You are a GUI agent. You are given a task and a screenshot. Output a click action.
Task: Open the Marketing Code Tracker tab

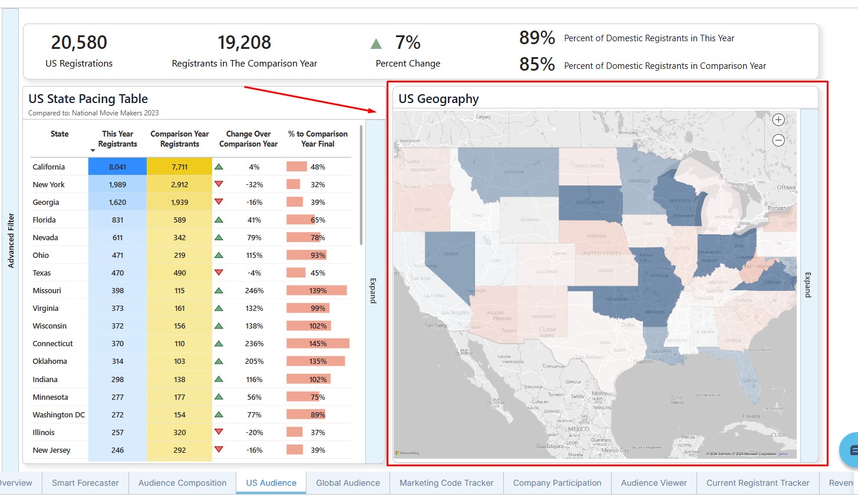tap(446, 483)
